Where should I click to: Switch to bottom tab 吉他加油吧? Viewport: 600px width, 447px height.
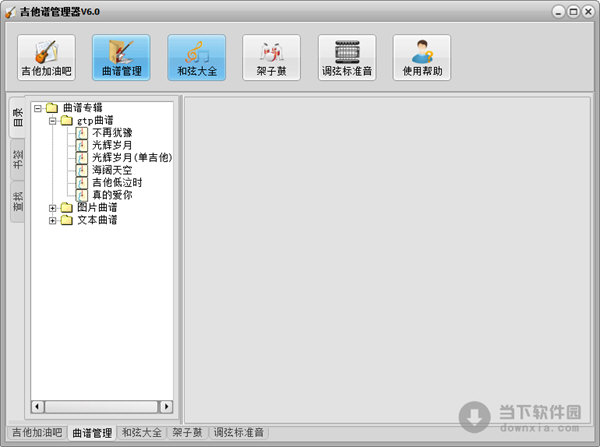(37, 432)
